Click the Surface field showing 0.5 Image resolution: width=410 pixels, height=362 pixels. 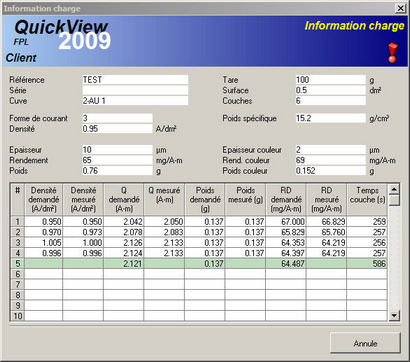pyautogui.click(x=331, y=90)
